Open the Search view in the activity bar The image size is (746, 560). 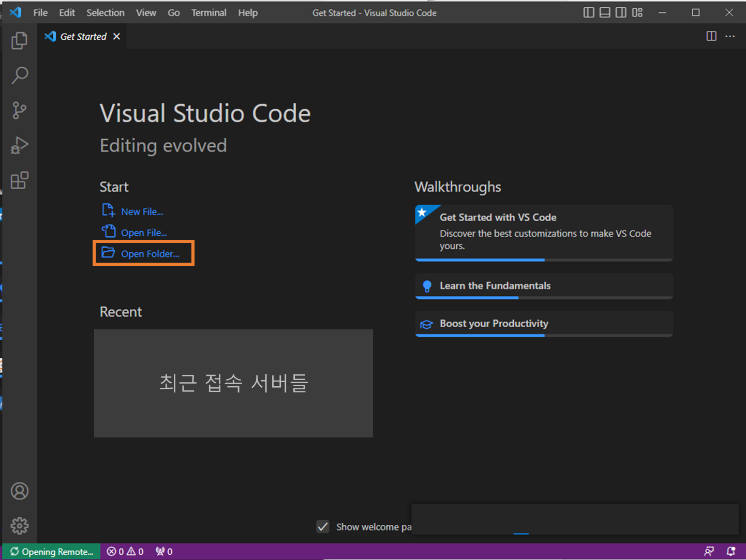click(20, 75)
